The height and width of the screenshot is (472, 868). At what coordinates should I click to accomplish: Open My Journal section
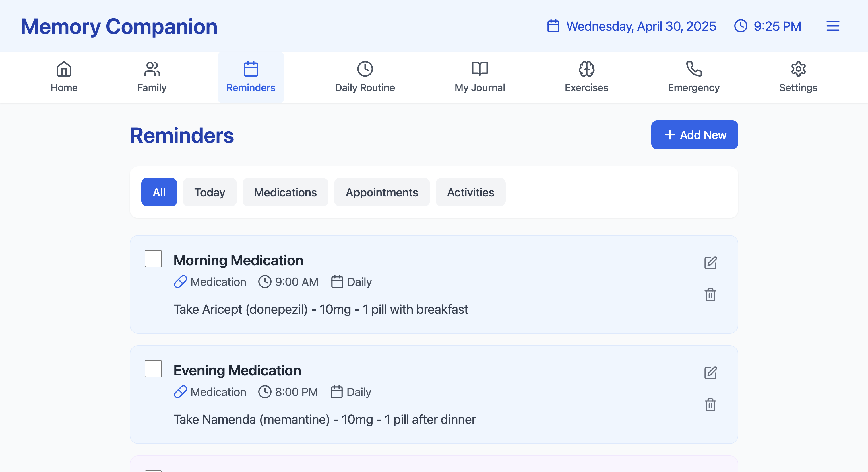tap(479, 77)
